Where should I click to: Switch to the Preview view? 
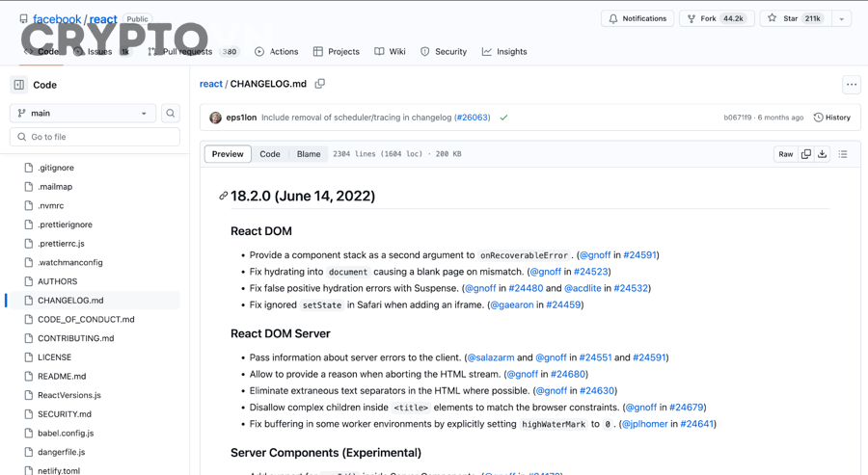[x=228, y=154]
